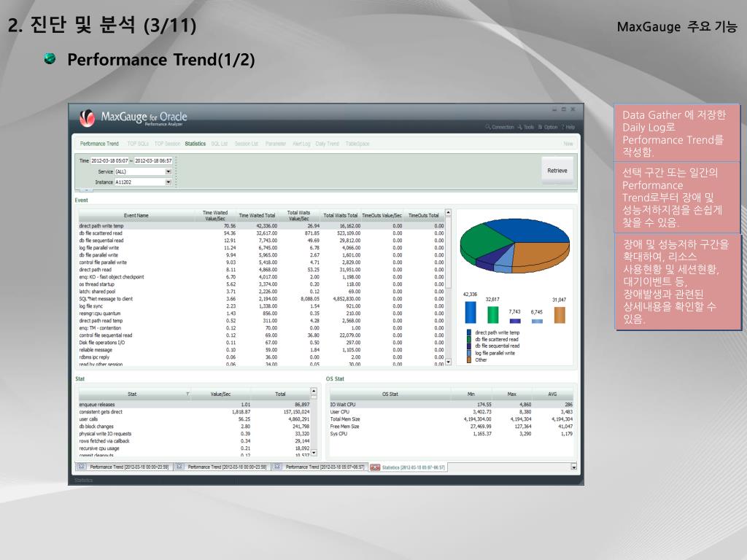The height and width of the screenshot is (560, 747).
Task: Select the SQL*Net message to client row
Action: [x=261, y=298]
